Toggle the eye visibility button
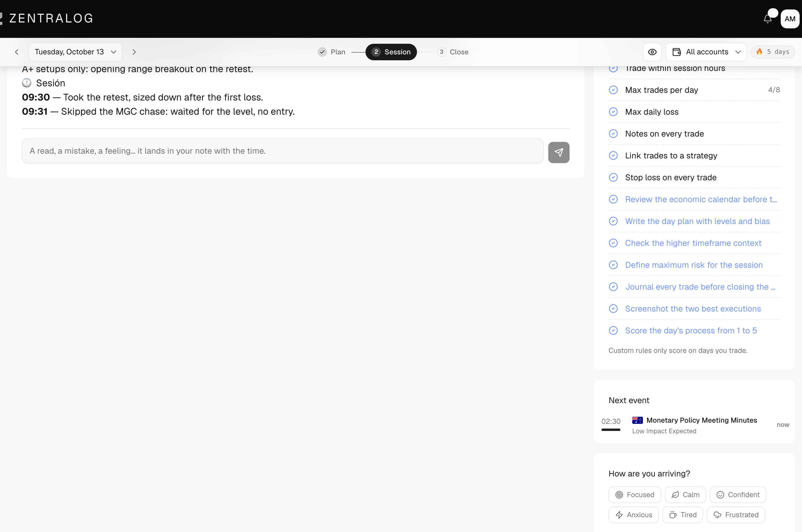Image resolution: width=802 pixels, height=532 pixels. pyautogui.click(x=652, y=52)
